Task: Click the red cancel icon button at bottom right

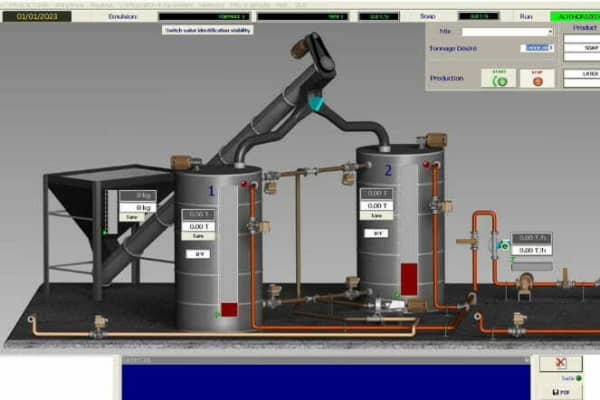Action: [x=561, y=364]
